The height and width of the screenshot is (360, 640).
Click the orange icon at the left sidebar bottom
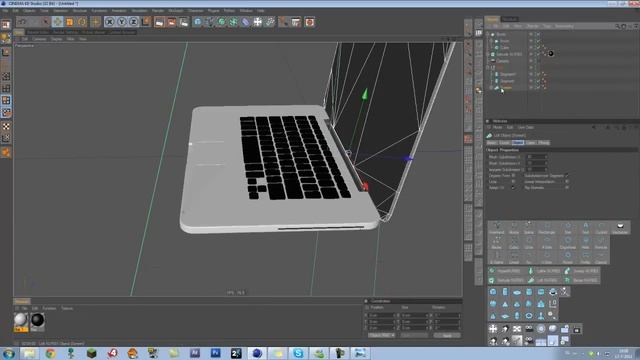tap(6, 153)
